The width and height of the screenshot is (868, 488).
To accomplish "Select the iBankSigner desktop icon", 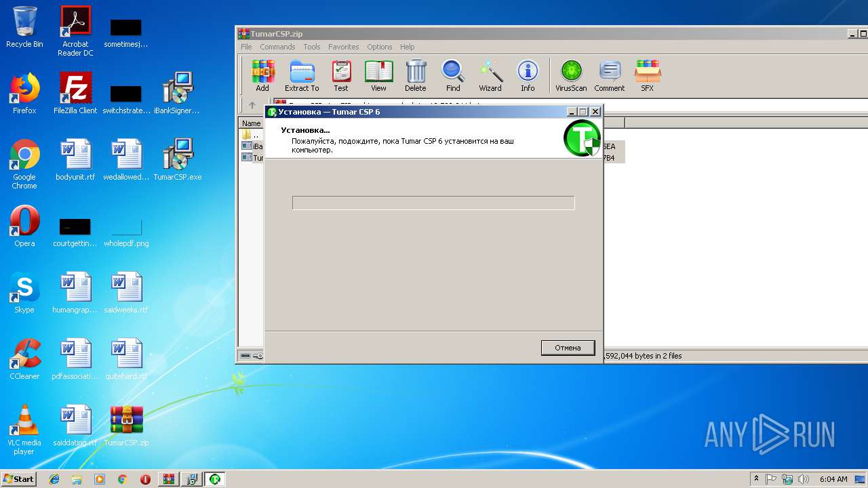I will [177, 94].
